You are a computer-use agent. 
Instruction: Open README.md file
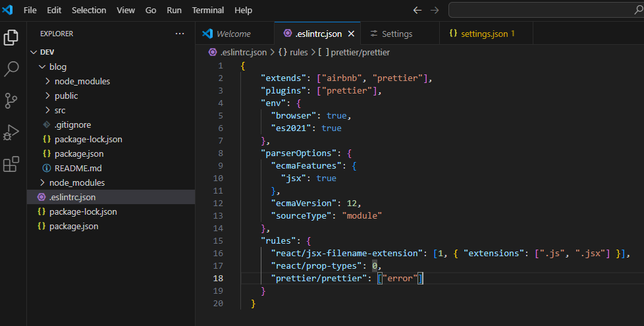pos(111,169)
